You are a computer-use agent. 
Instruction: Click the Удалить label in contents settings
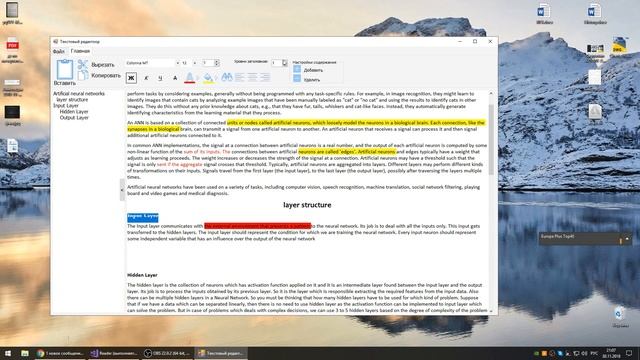312,80
